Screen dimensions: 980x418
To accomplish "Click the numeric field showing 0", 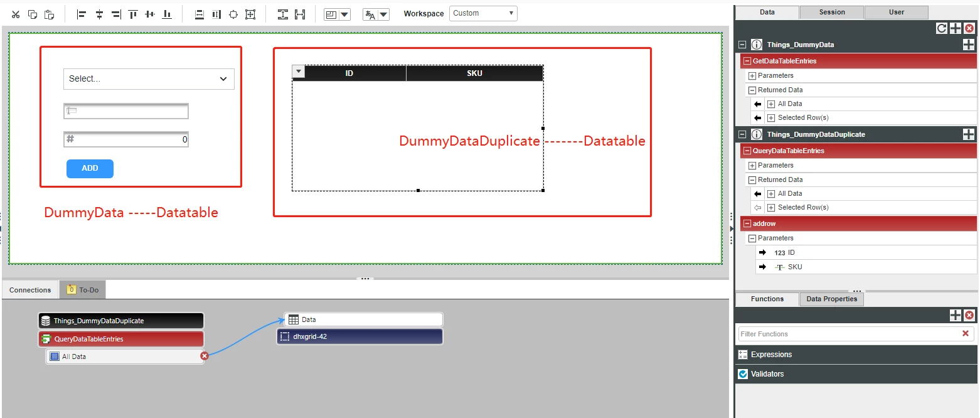I will point(126,139).
